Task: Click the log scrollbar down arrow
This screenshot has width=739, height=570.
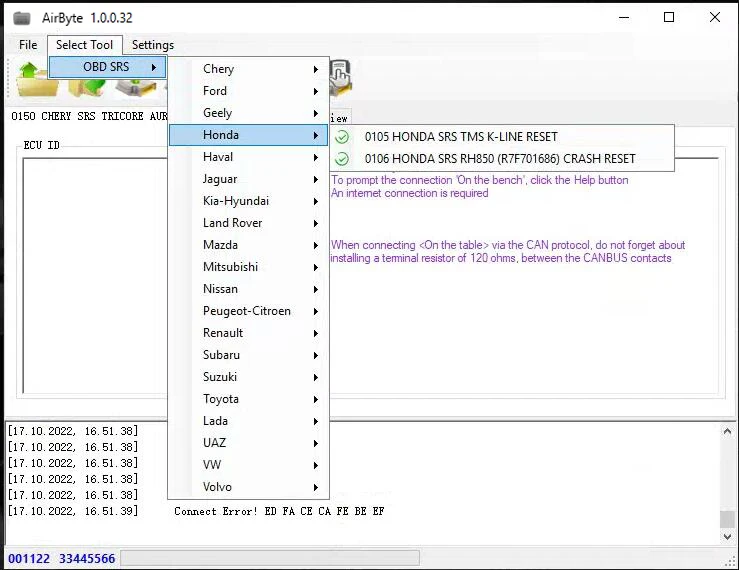Action: (727, 537)
